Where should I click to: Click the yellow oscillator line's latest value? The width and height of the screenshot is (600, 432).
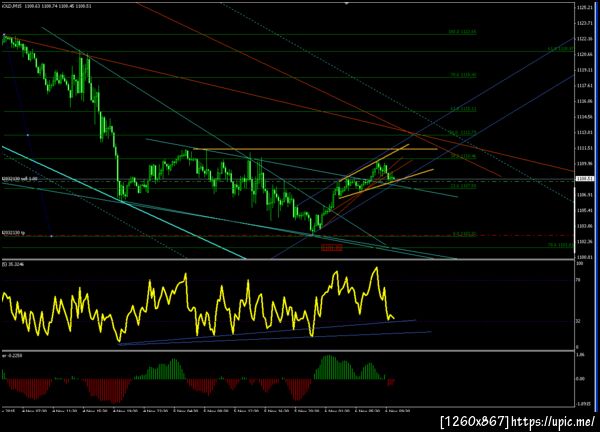pos(393,318)
